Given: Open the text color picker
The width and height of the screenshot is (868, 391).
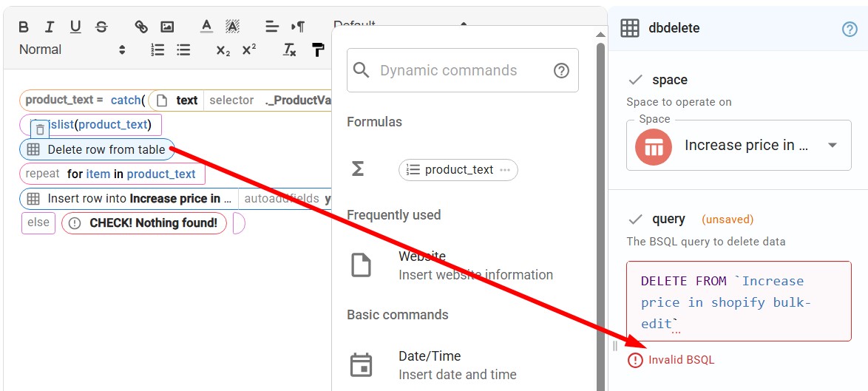Looking at the screenshot, I should coord(206,27).
